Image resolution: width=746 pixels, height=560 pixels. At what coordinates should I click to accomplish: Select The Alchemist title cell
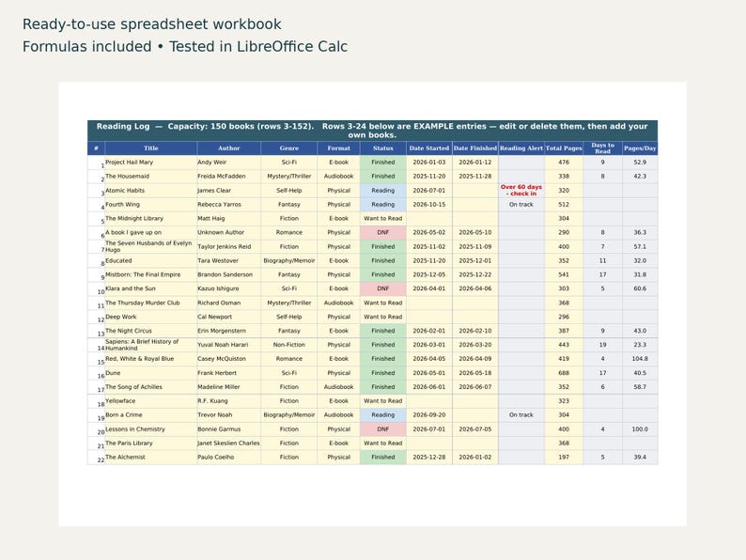(x=151, y=457)
